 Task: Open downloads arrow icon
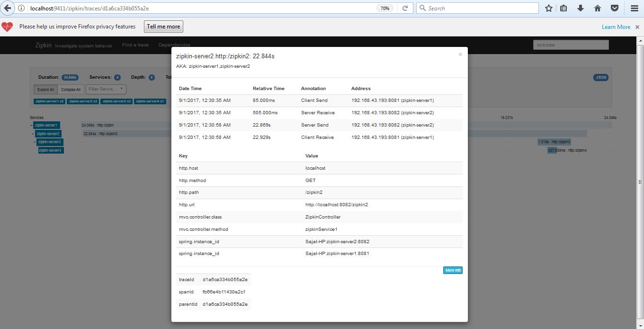click(581, 8)
